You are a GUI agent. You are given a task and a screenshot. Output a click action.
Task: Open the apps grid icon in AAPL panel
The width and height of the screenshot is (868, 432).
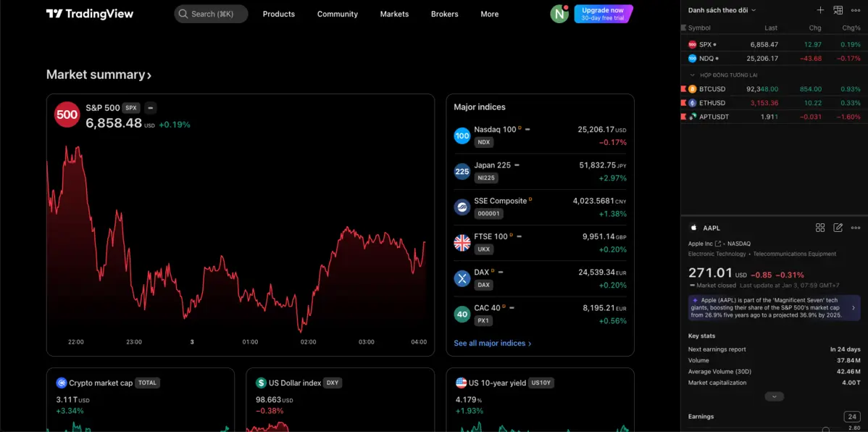click(x=820, y=227)
